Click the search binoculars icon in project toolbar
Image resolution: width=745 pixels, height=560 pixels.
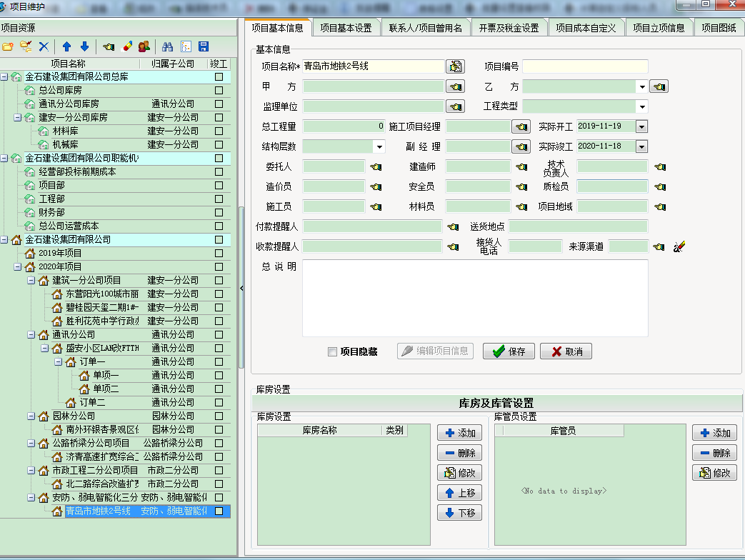click(x=168, y=46)
